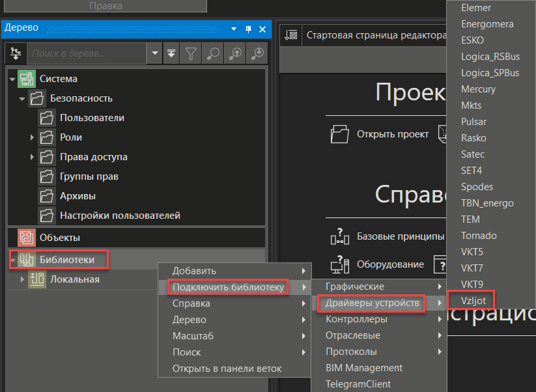Open search using the magnifier icon
The height and width of the screenshot is (392, 536).
point(212,53)
